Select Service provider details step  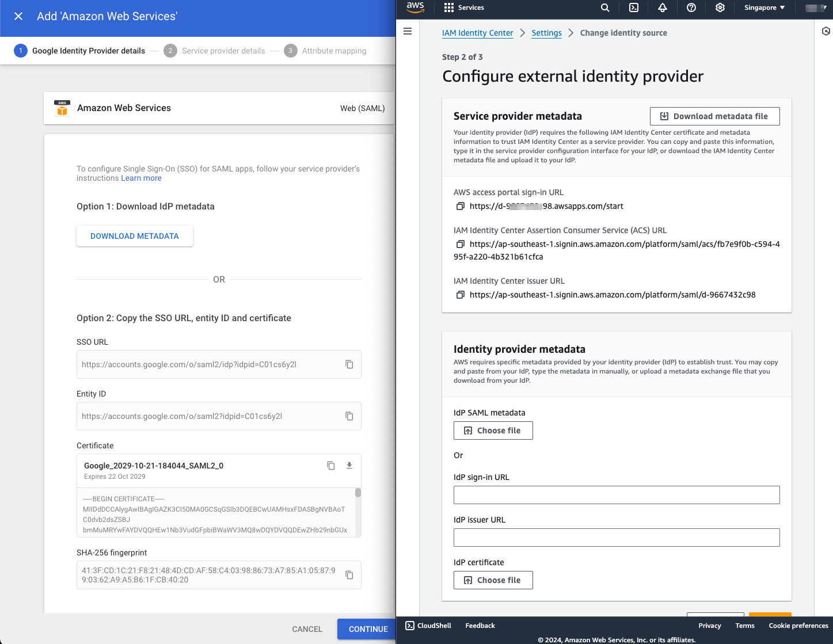(214, 51)
